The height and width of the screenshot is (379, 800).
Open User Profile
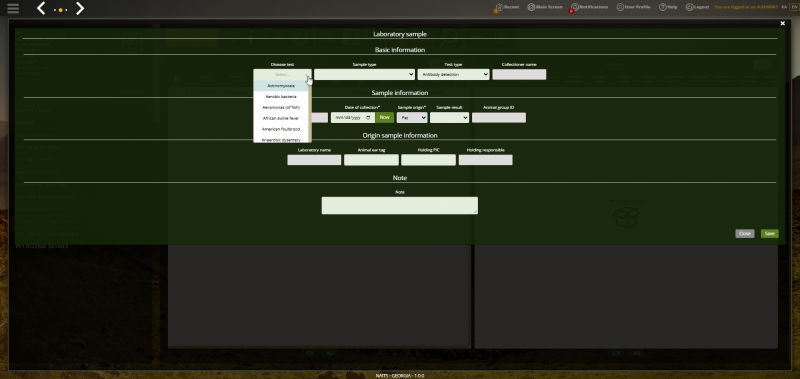633,7
